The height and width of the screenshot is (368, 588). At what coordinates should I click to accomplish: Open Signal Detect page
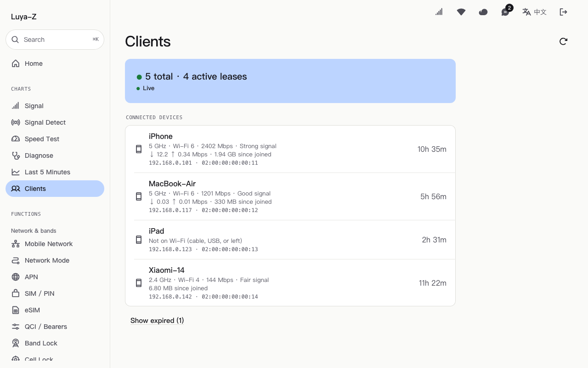55,122
